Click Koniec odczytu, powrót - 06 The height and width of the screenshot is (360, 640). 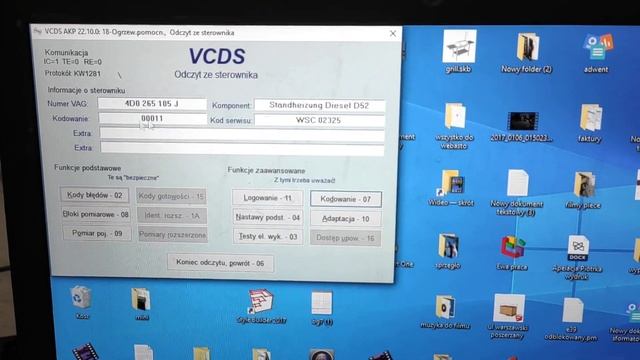[x=220, y=263]
